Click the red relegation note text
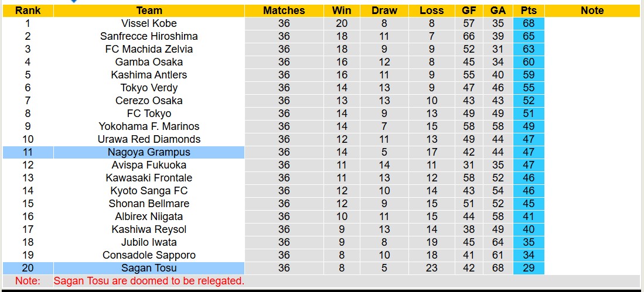The height and width of the screenshot is (292, 644). click(x=149, y=281)
